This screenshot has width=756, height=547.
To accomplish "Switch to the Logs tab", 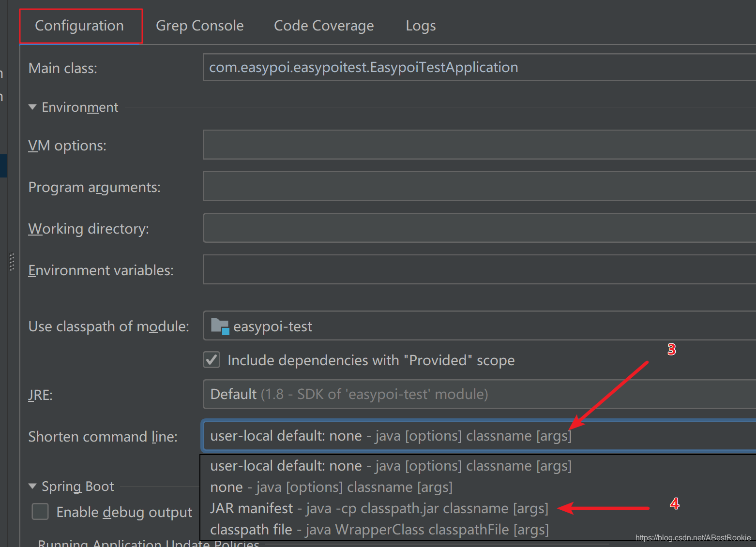I will 421,26.
